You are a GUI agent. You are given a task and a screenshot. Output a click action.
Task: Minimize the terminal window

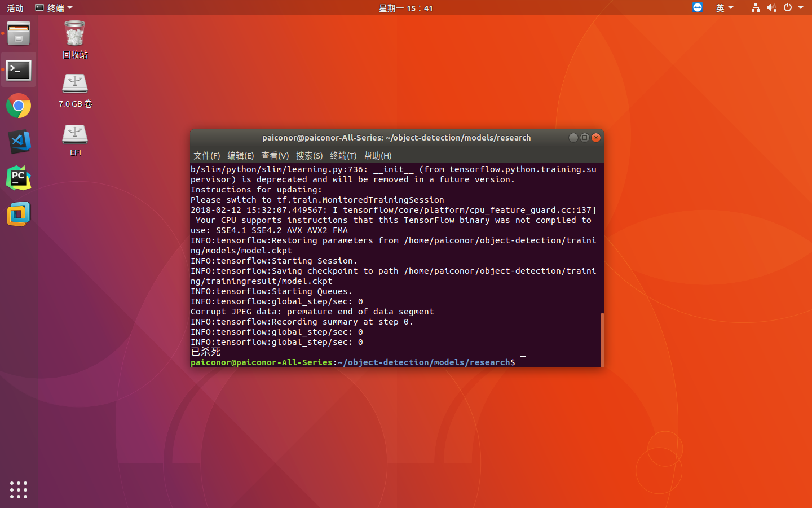(573, 138)
